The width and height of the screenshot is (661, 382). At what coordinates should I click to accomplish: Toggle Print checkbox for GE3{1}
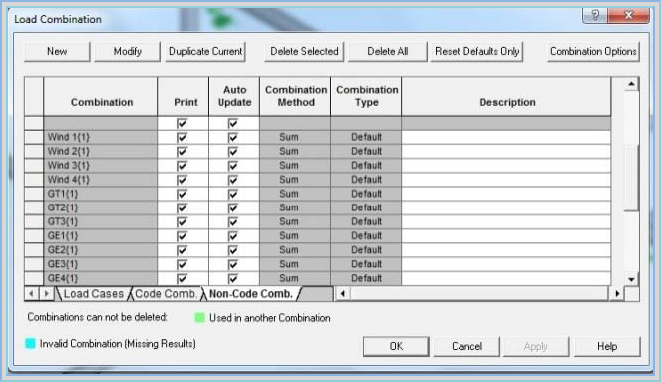point(182,264)
